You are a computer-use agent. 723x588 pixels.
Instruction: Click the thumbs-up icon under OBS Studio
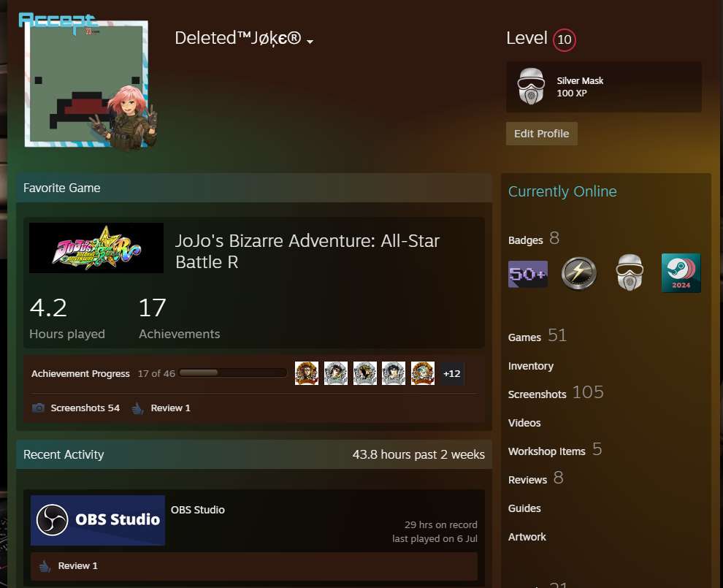point(45,566)
